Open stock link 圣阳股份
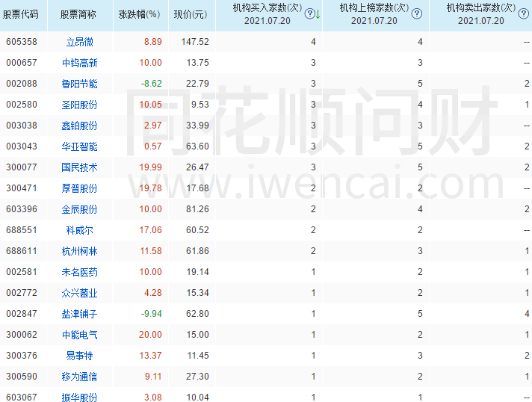Image resolution: width=532 pixels, height=402 pixels. click(80, 105)
